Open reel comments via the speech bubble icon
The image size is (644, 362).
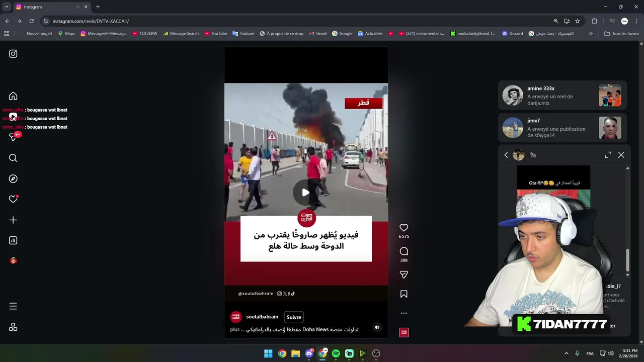pyautogui.click(x=404, y=251)
